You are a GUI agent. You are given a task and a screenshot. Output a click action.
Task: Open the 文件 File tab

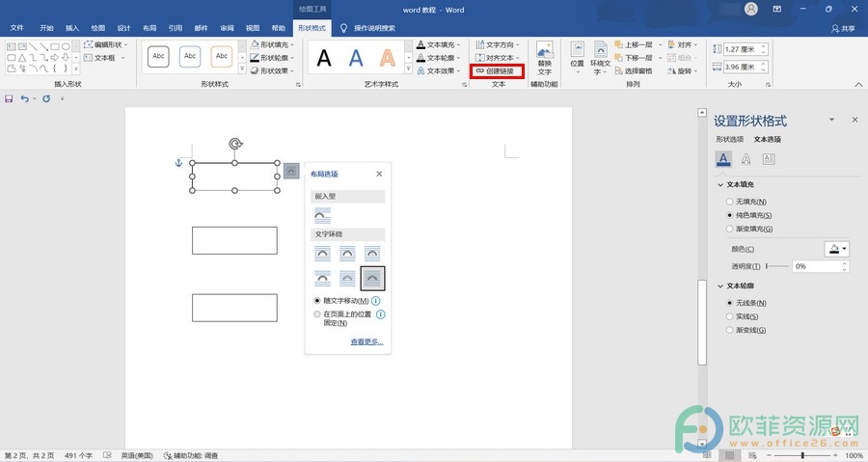[17, 28]
